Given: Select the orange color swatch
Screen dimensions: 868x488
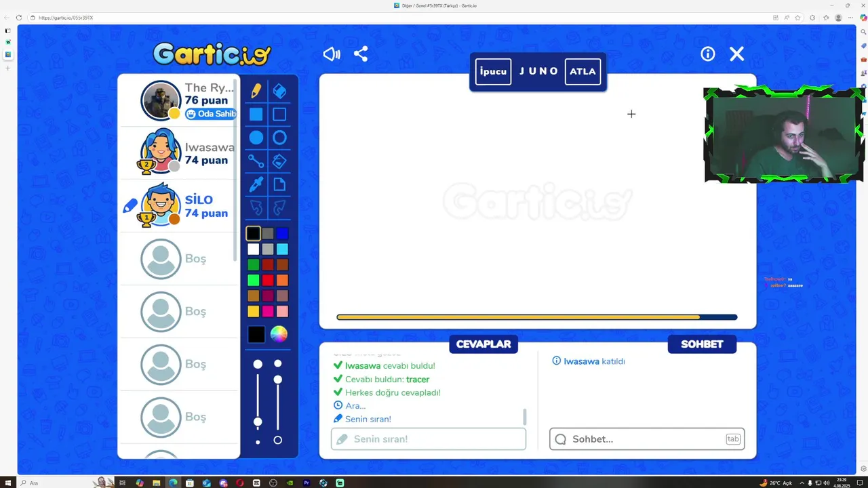Looking at the screenshot, I should [x=282, y=280].
